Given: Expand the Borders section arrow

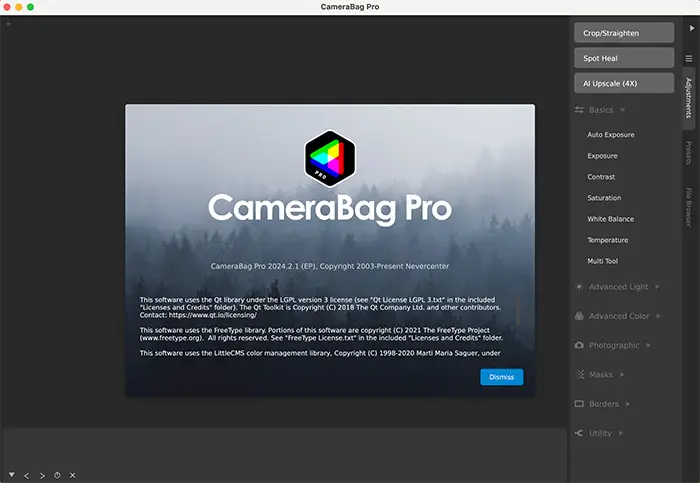Looking at the screenshot, I should (628, 404).
